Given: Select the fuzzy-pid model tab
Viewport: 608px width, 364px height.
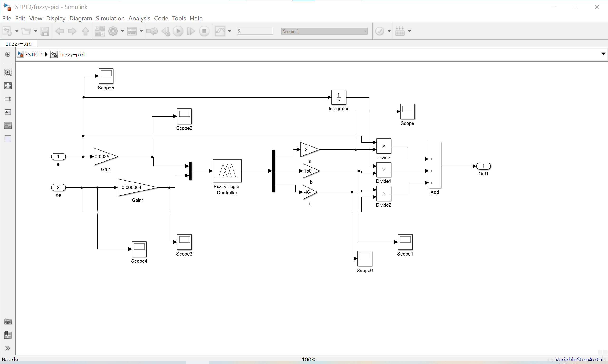Looking at the screenshot, I should tap(19, 44).
